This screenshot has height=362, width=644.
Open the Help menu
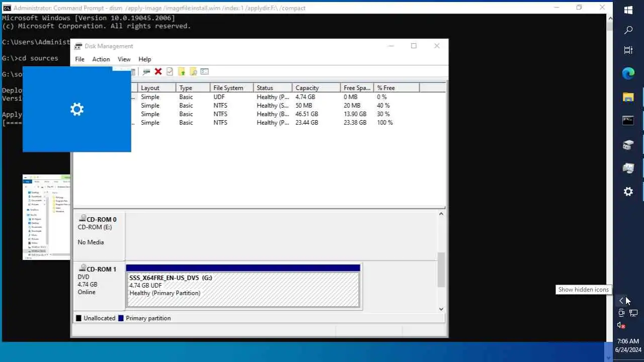coord(144,59)
